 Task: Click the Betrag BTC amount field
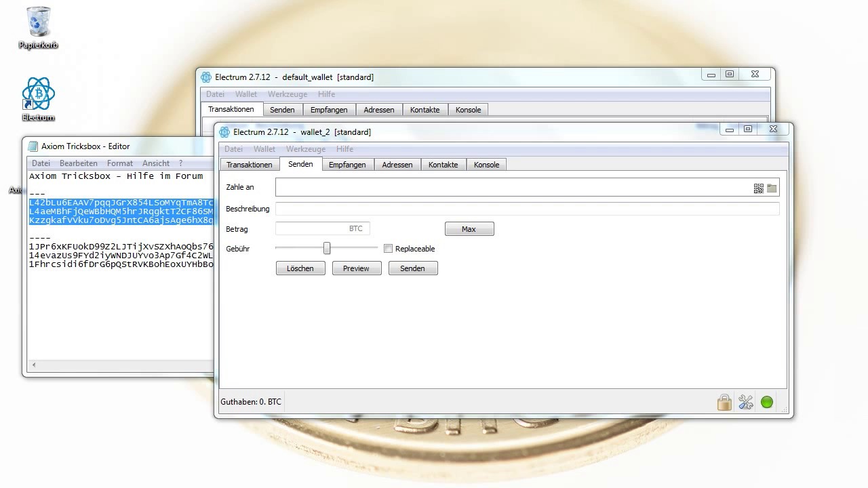click(x=323, y=228)
